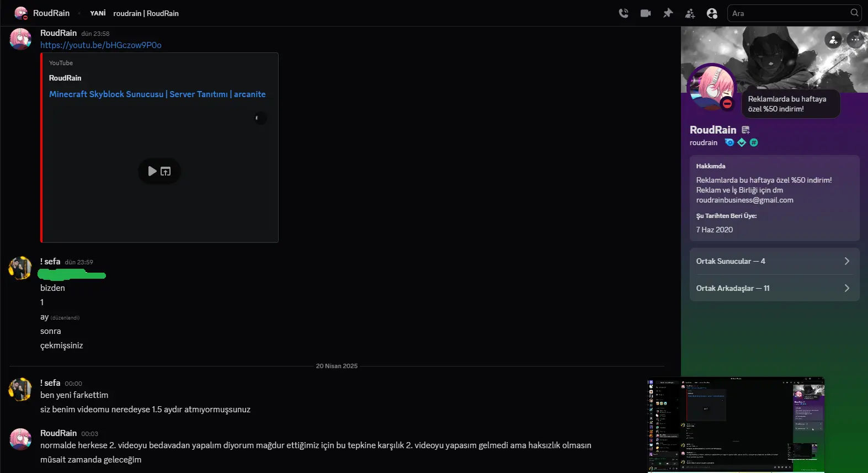
Task: Click roudrain username in profile panel
Action: coord(704,142)
